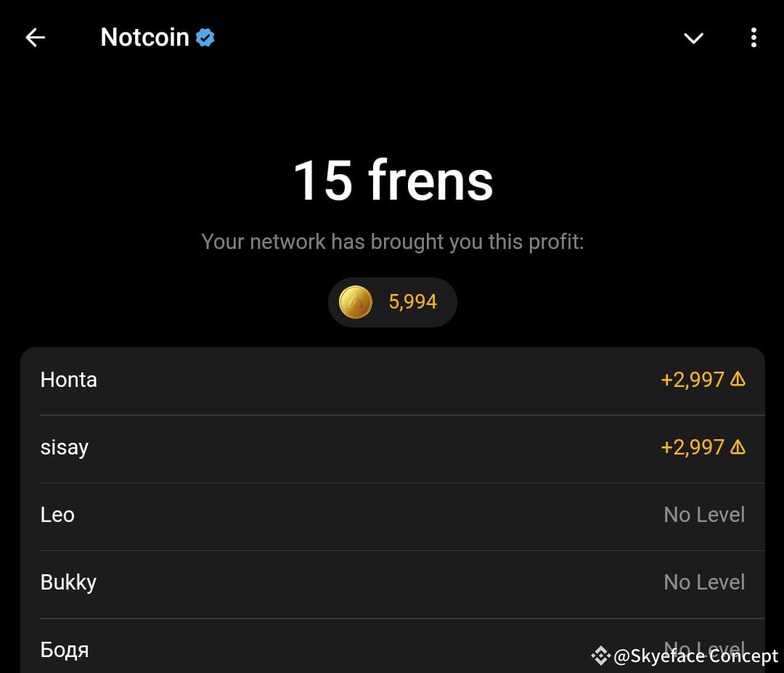Open the Notcoin title
This screenshot has height=673, width=784.
tap(144, 37)
